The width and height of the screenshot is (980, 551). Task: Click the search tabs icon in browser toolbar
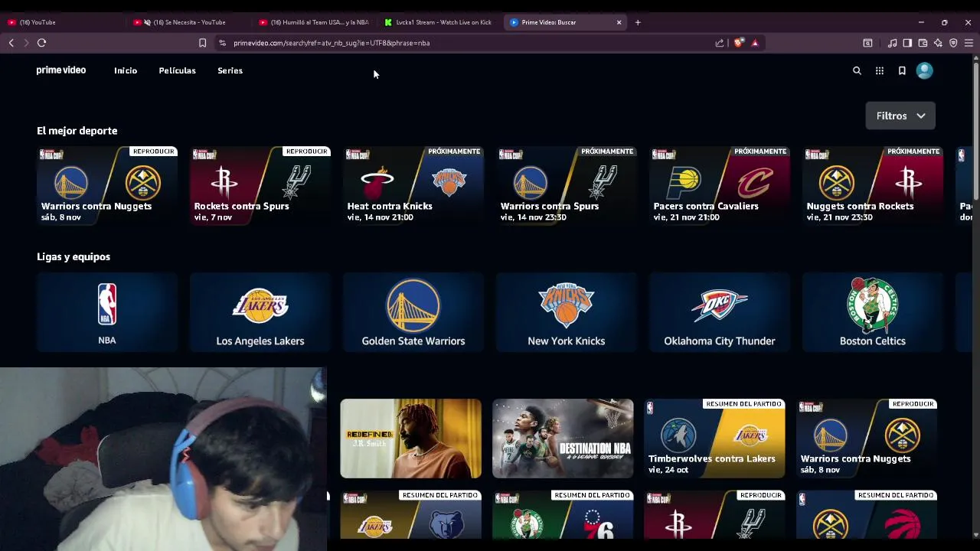point(867,43)
